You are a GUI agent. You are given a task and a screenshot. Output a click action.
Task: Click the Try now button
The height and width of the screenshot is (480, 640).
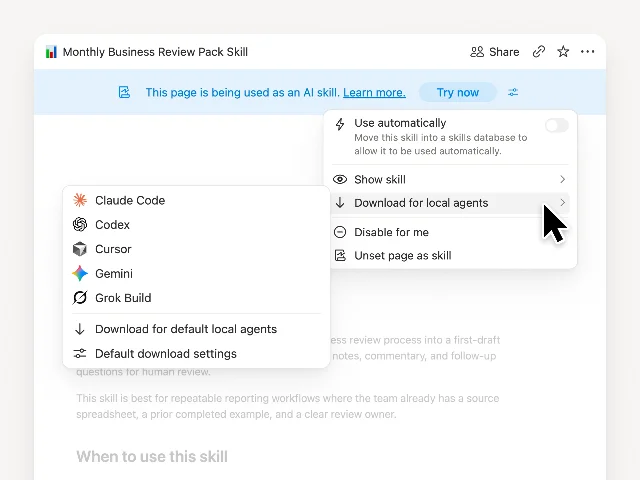click(x=458, y=92)
